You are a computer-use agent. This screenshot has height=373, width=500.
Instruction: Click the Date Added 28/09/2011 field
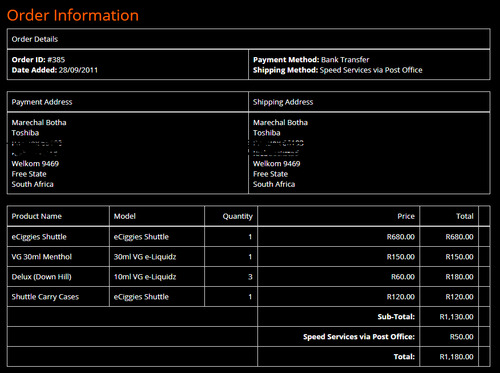point(55,70)
